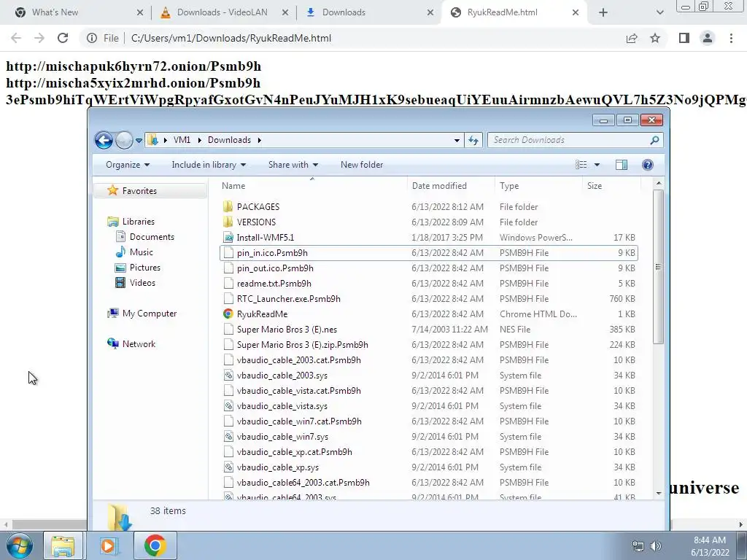
Task: Click Chrome share page icon
Action: 632,38
